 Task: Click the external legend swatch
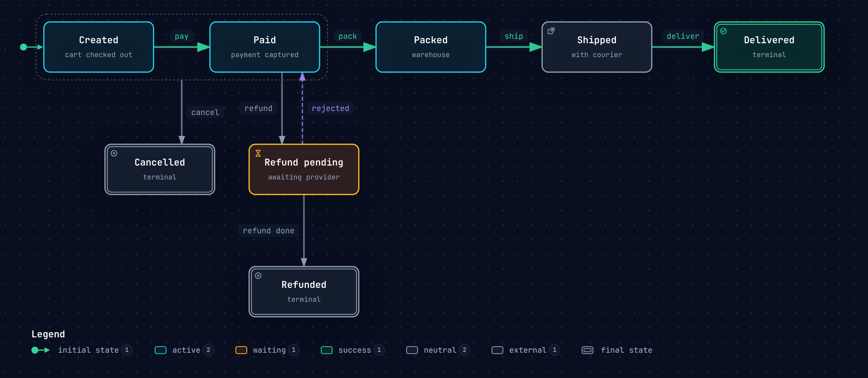(x=497, y=350)
